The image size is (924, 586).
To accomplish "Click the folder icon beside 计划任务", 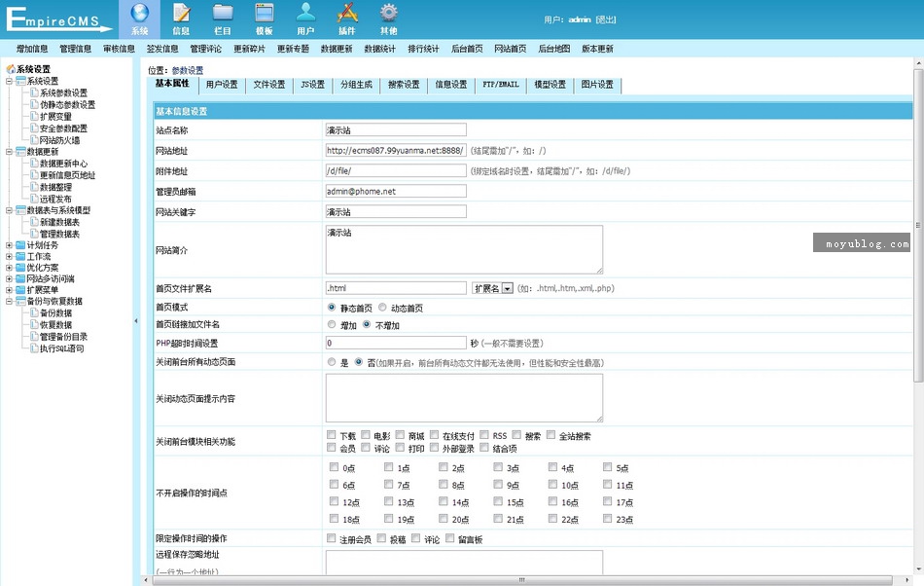I will click(x=20, y=244).
